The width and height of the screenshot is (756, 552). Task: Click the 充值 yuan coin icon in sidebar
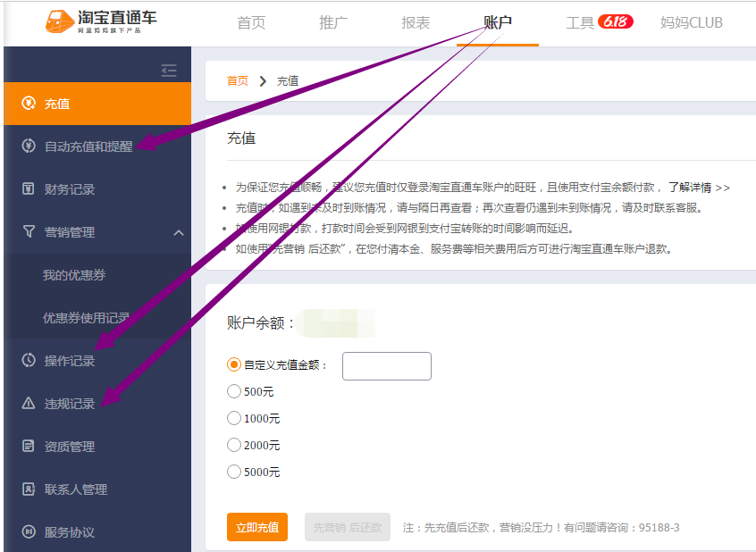pyautogui.click(x=29, y=103)
